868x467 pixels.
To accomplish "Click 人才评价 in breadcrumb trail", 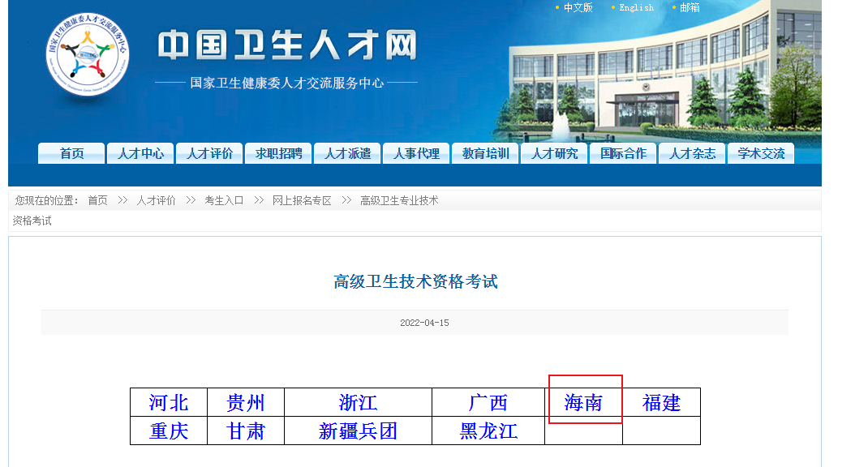I will (x=156, y=200).
